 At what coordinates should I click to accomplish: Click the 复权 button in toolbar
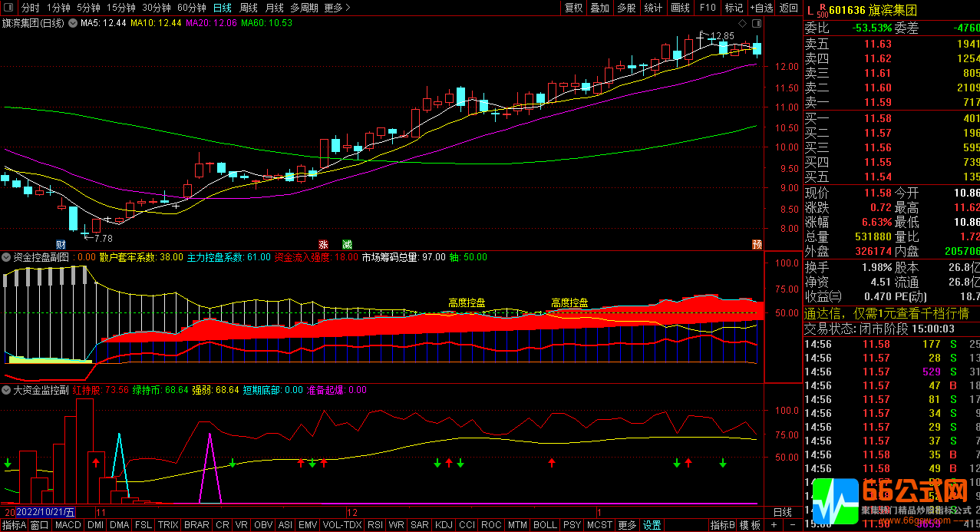[573, 8]
